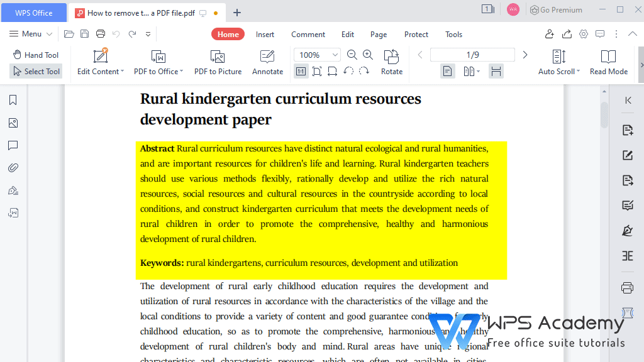This screenshot has height=362, width=644.
Task: Click the Go Premium button
Action: tap(556, 9)
